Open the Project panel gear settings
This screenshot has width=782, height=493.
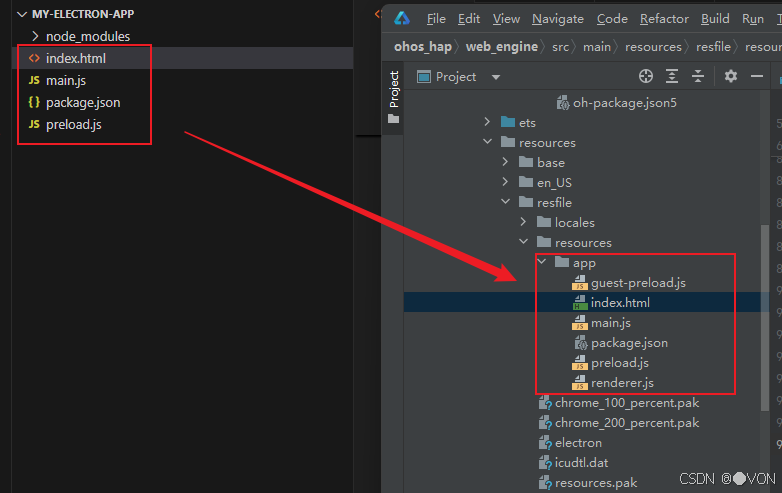click(731, 76)
